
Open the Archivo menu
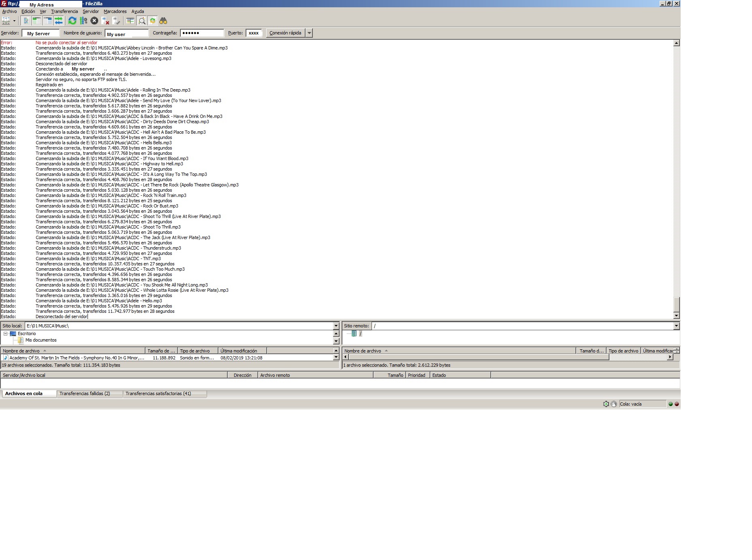point(9,11)
